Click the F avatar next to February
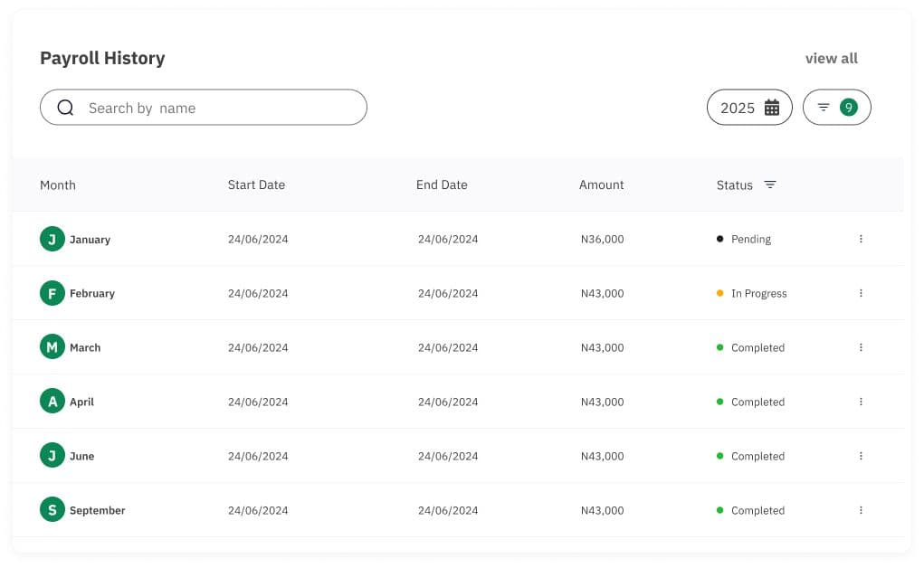 click(x=52, y=293)
